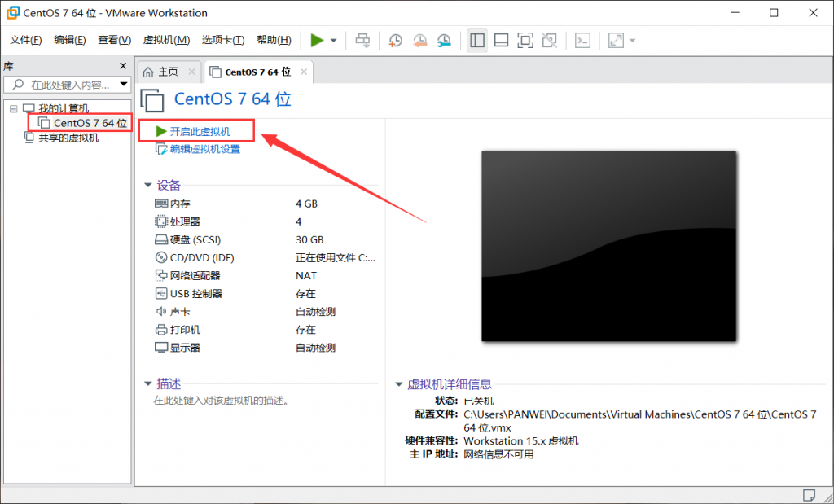Click the 硬盘 (SCSI) hard disk icon

[x=161, y=239]
